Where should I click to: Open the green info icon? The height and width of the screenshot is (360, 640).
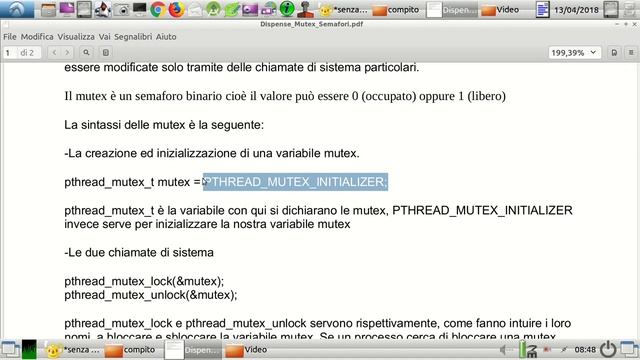point(287,9)
